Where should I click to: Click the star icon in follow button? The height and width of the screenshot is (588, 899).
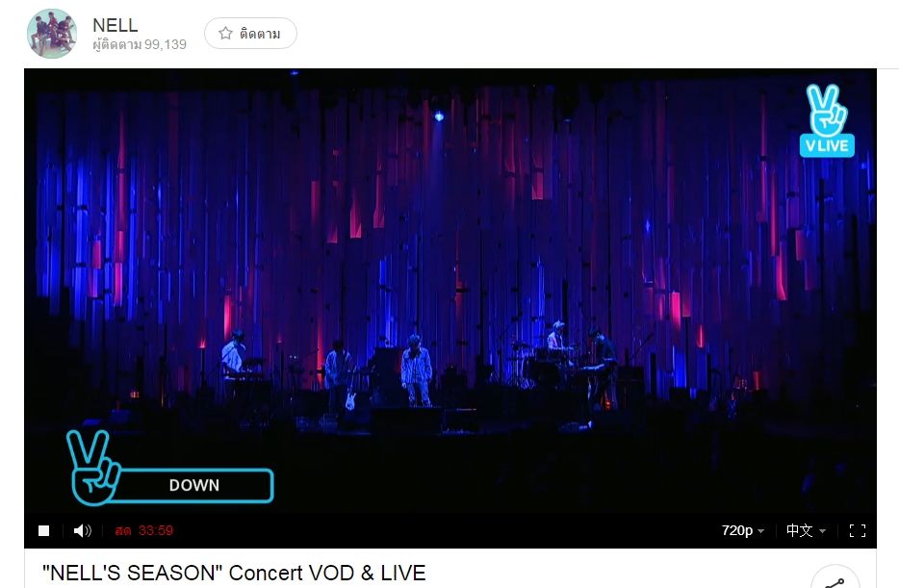click(225, 34)
